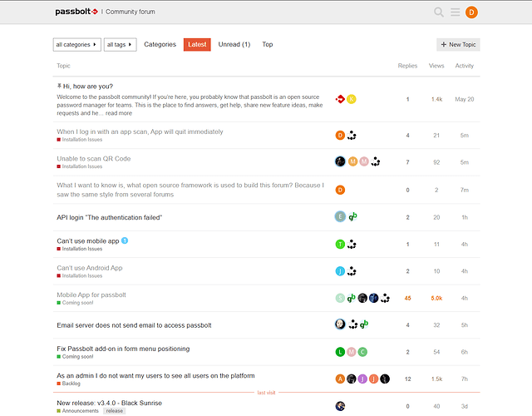This screenshot has width=532, height=416.
Task: Click dark avatar in Unable to scan QR Code row
Action: [x=340, y=161]
